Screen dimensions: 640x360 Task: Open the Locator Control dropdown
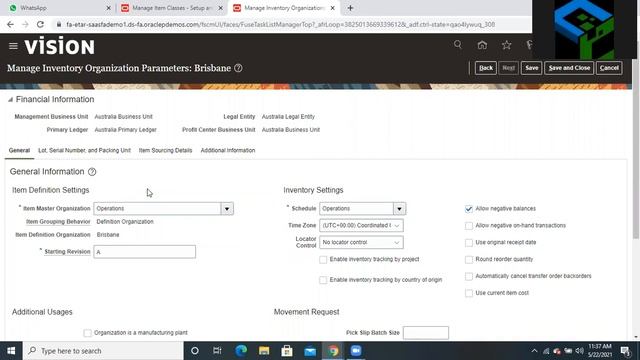click(x=361, y=242)
